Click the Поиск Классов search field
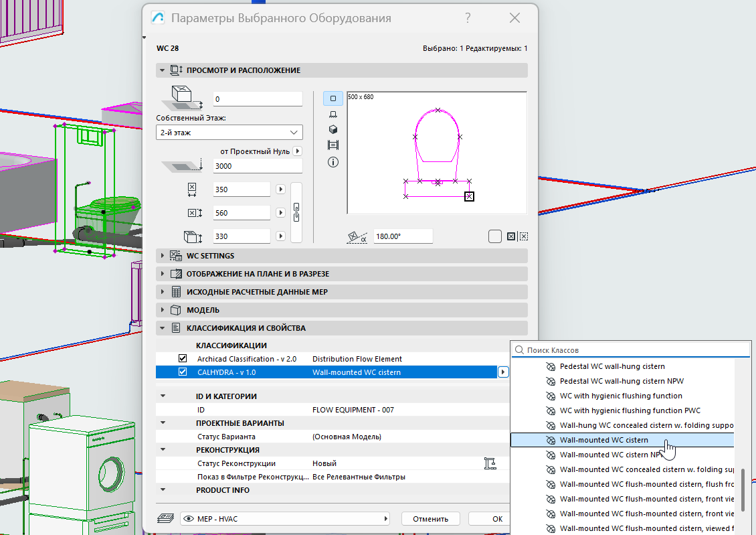The width and height of the screenshot is (756, 535). coord(631,350)
